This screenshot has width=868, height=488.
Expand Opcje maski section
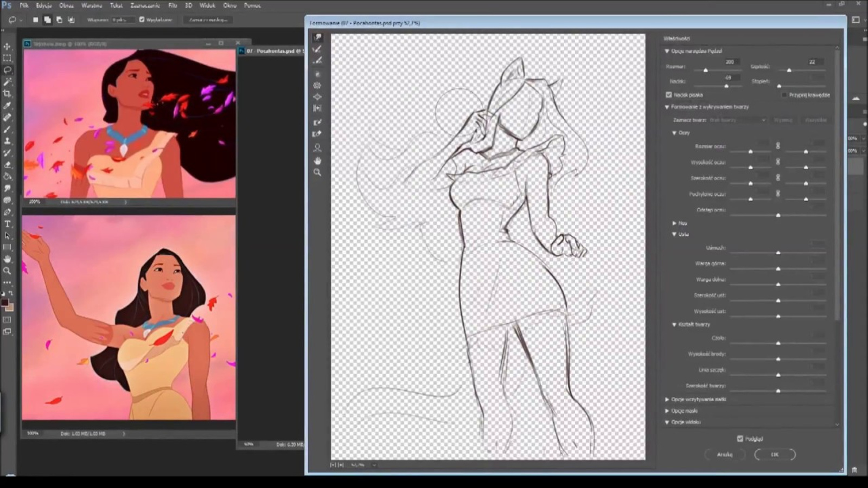(667, 411)
